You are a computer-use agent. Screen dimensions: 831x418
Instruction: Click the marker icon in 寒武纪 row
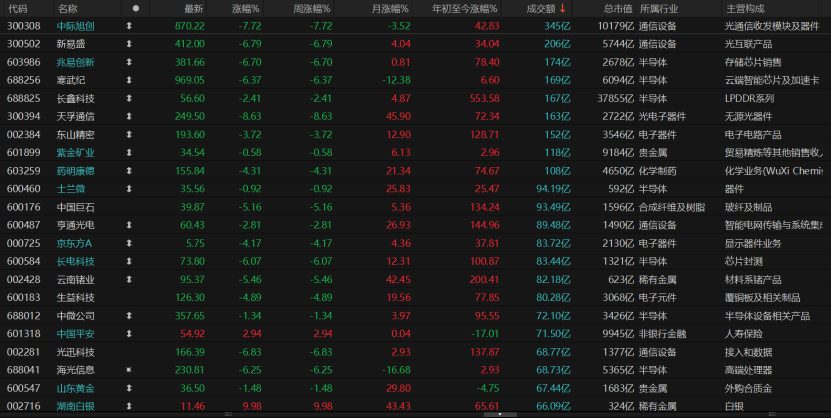coord(129,80)
